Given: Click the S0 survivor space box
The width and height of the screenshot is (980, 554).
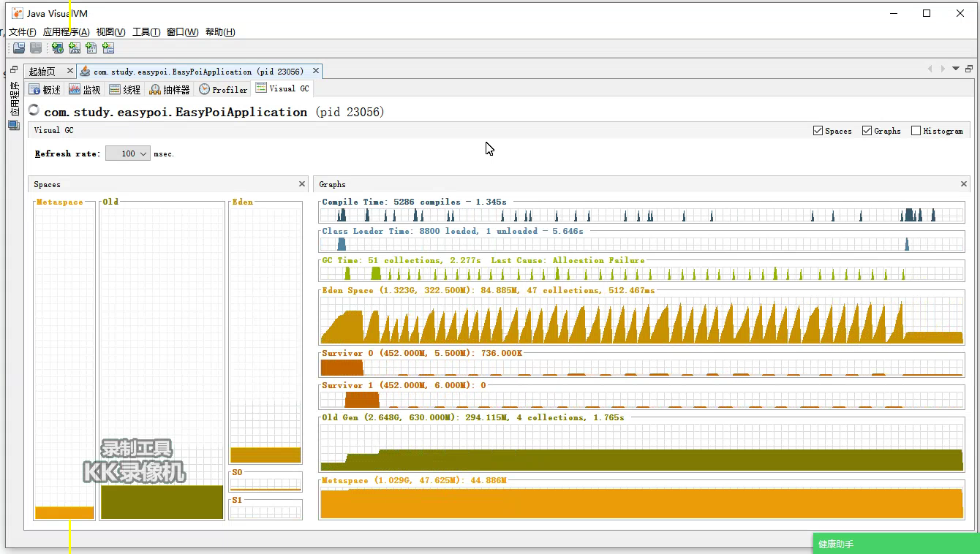Looking at the screenshot, I should click(x=265, y=484).
